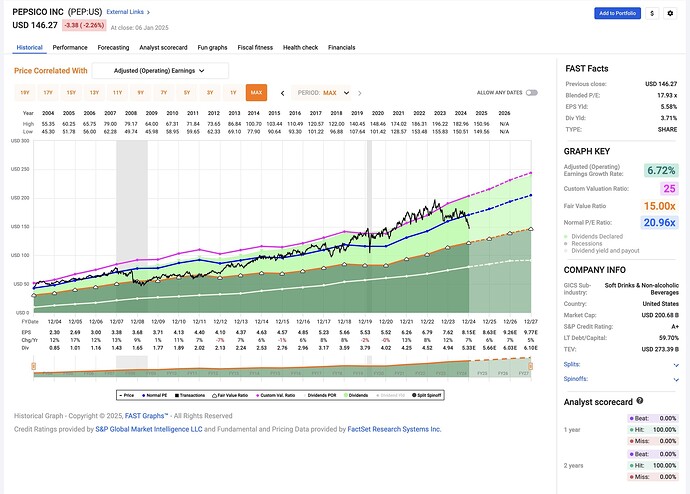Toggle Dividends POR in legend
This screenshot has height=494, width=690.
(319, 395)
